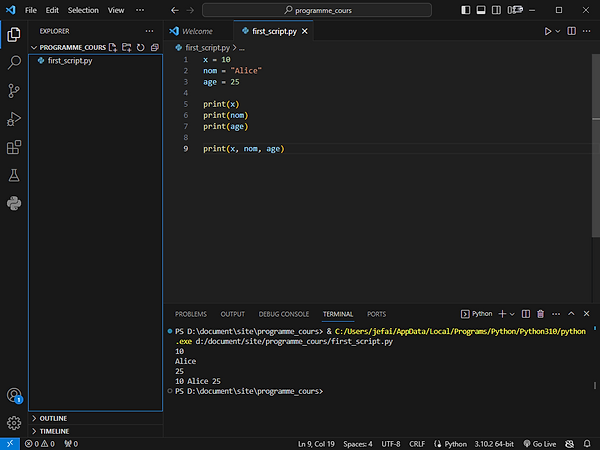Image resolution: width=600 pixels, height=450 pixels.
Task: Open Run and Debug view
Action: (14, 119)
